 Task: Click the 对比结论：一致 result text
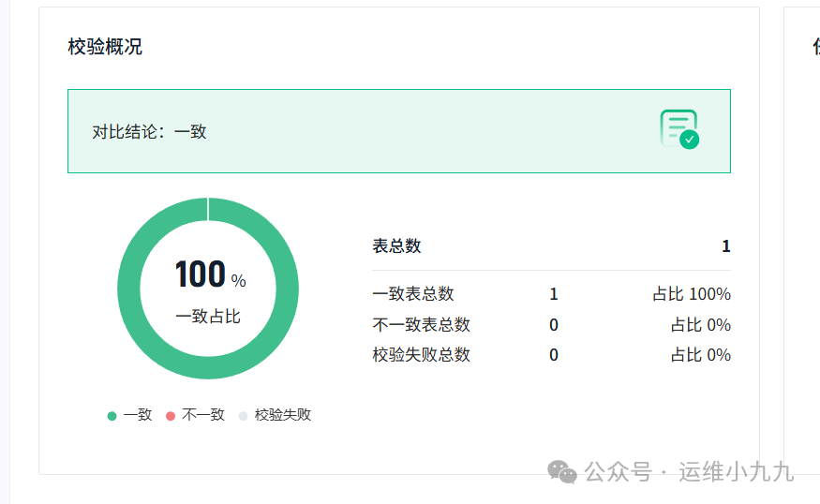click(149, 132)
